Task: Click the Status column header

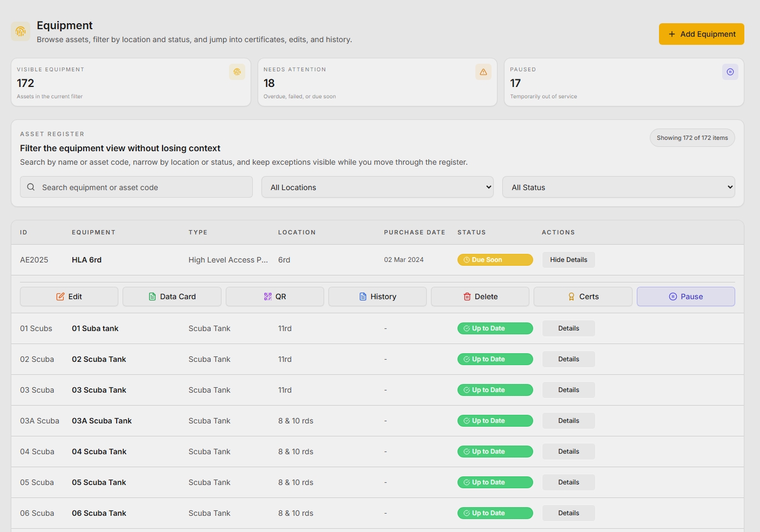Action: click(472, 232)
